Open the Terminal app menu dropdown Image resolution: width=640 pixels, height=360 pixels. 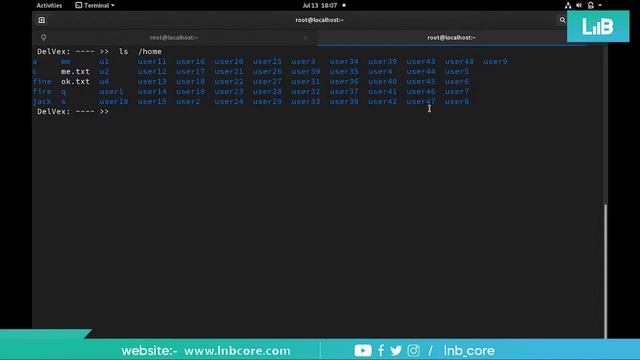click(x=95, y=5)
